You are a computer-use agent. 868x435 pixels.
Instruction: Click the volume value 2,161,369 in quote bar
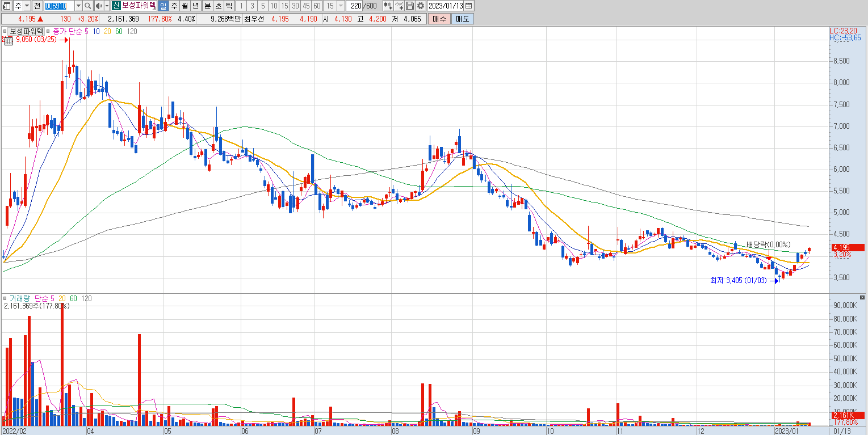[x=123, y=19]
